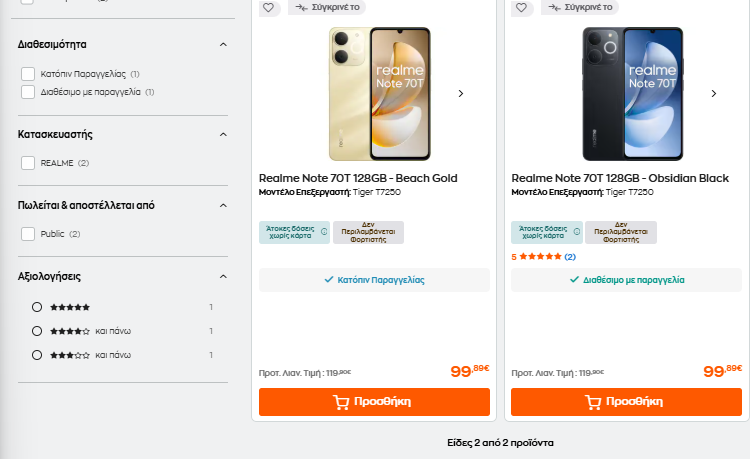Collapse the Διαθεσιμότητα filter section
The image size is (750, 459).
223,44
